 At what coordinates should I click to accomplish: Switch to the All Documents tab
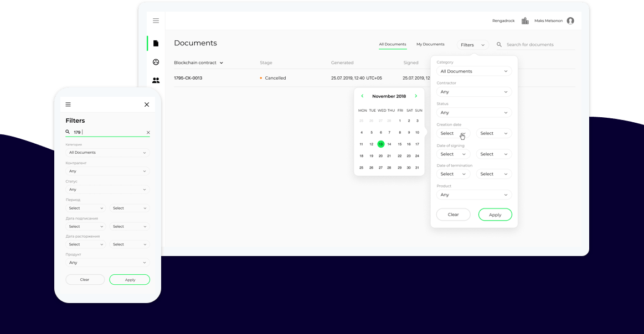[x=392, y=44]
